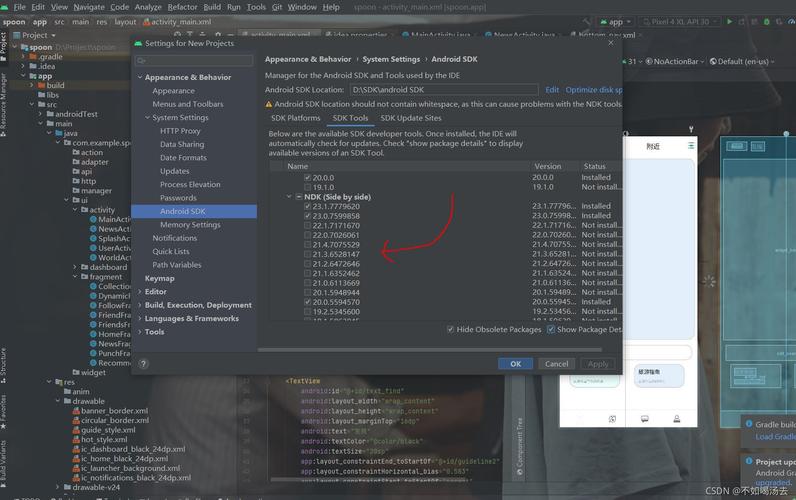Enable NDK version 21.4.7075529 checkbox
The image size is (796, 500).
tap(308, 244)
